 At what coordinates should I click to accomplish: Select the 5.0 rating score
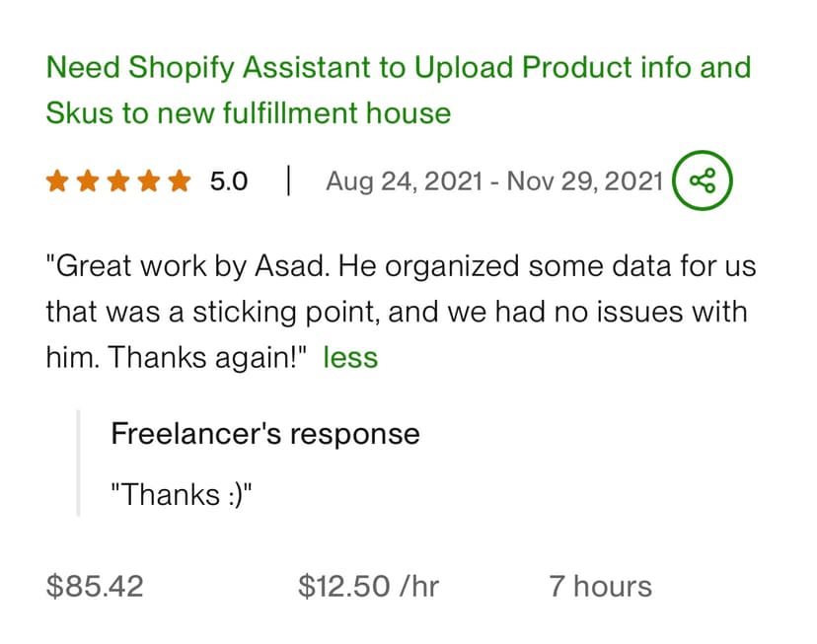coord(229,181)
